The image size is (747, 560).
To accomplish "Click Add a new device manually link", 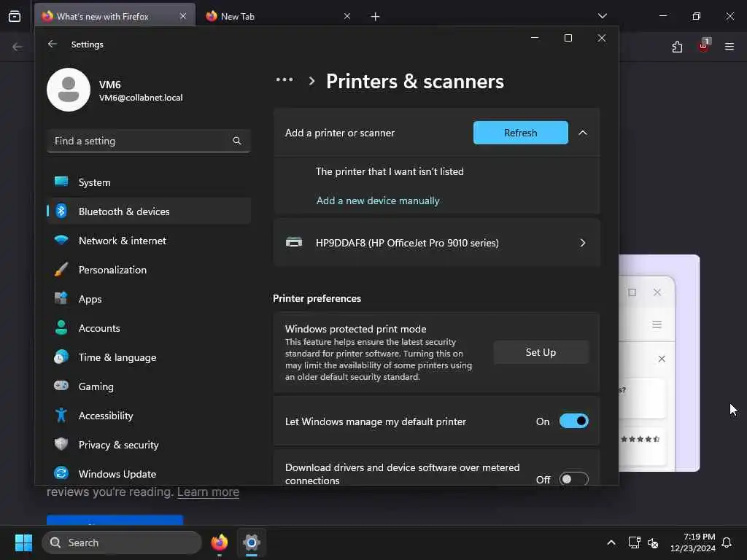I will coord(378,201).
